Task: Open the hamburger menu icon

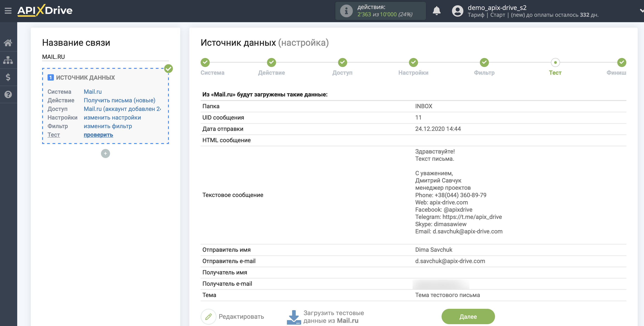Action: pyautogui.click(x=8, y=11)
